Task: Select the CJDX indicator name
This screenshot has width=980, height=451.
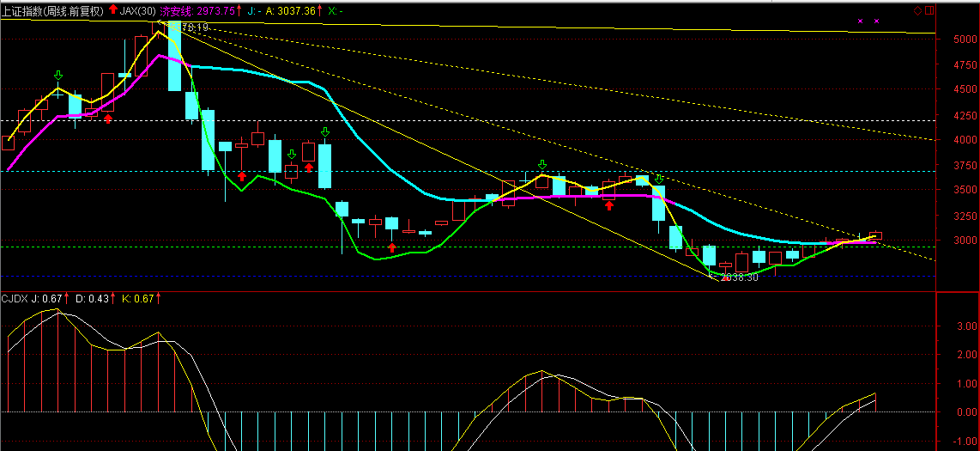Action: point(15,299)
